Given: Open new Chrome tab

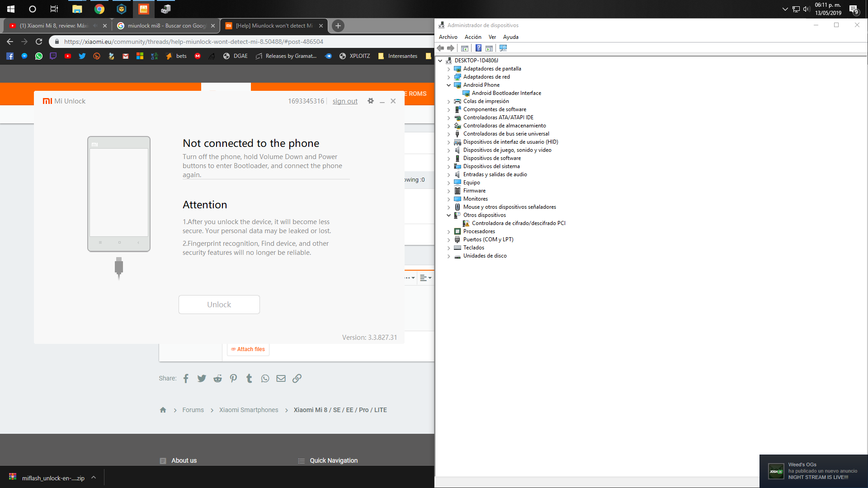Looking at the screenshot, I should (x=338, y=26).
